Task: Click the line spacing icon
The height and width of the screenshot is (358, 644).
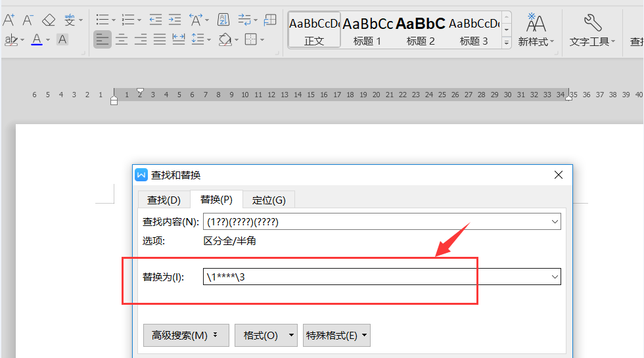Action: click(x=198, y=40)
